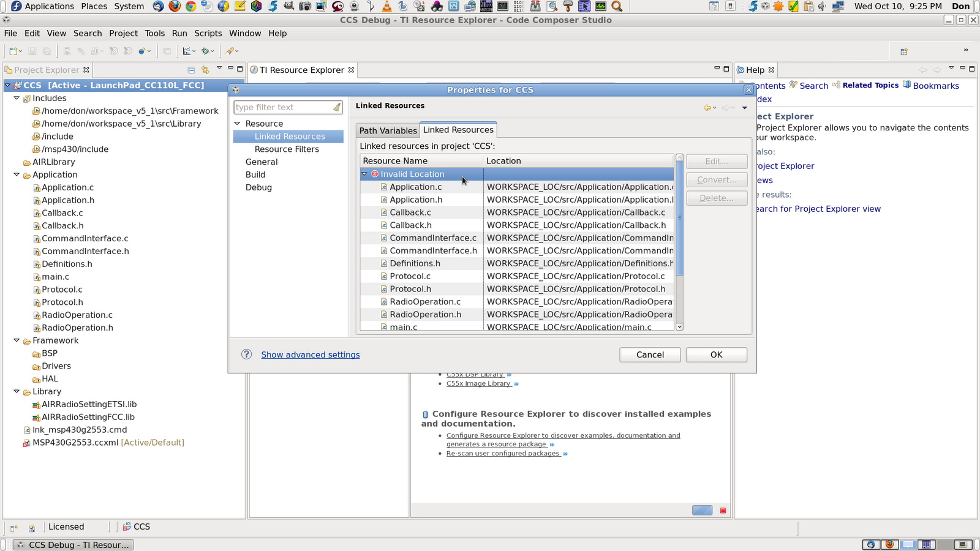980x551 pixels.
Task: Click the Open Perspective icon
Action: click(904, 52)
